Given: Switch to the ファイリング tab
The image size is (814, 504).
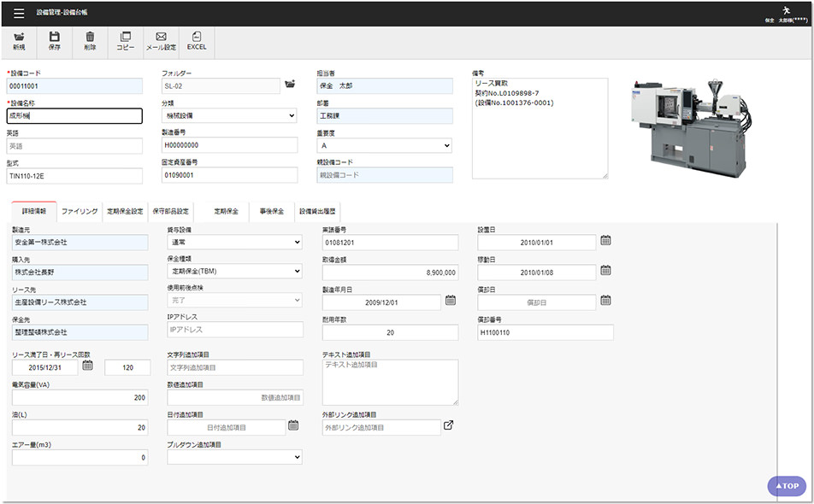Looking at the screenshot, I should tap(80, 212).
